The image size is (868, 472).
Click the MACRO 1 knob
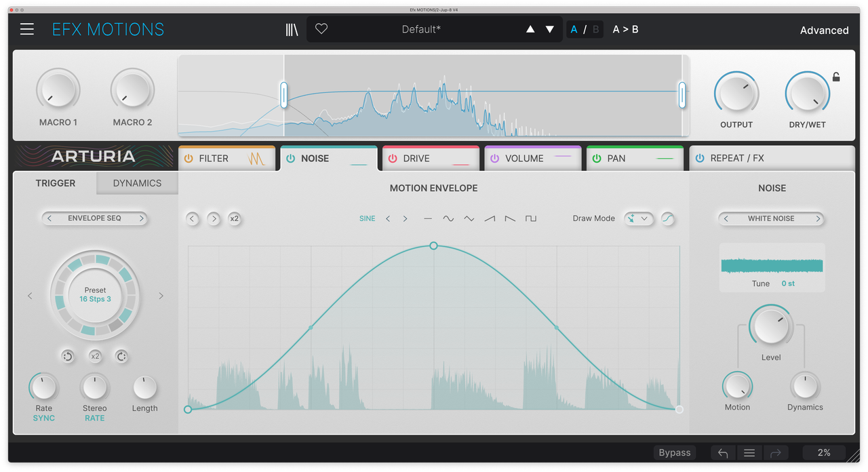tap(58, 91)
